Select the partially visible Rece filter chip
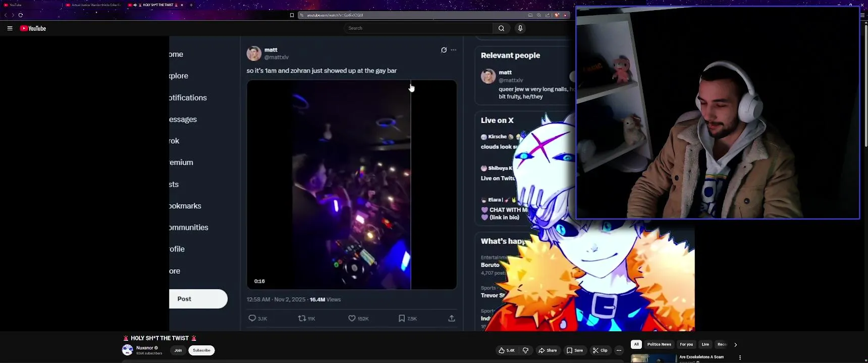The width and height of the screenshot is (868, 363). tap(722, 344)
